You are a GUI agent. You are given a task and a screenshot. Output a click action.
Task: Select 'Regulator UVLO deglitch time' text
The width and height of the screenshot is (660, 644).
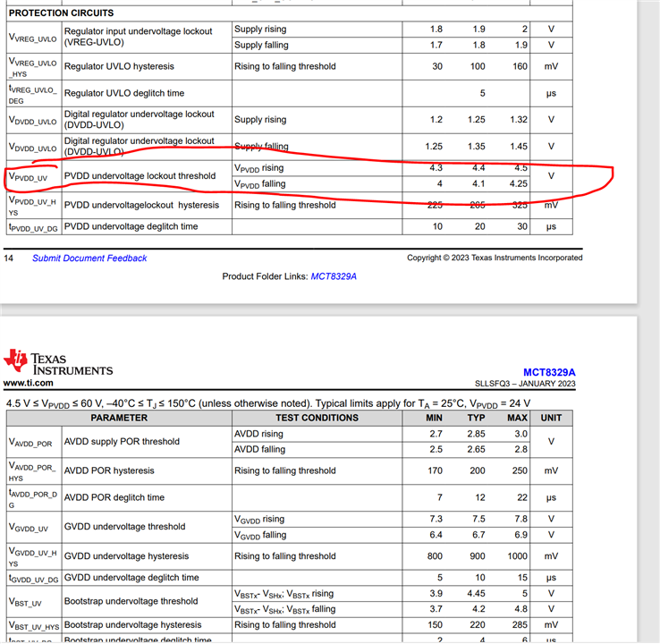click(x=124, y=93)
